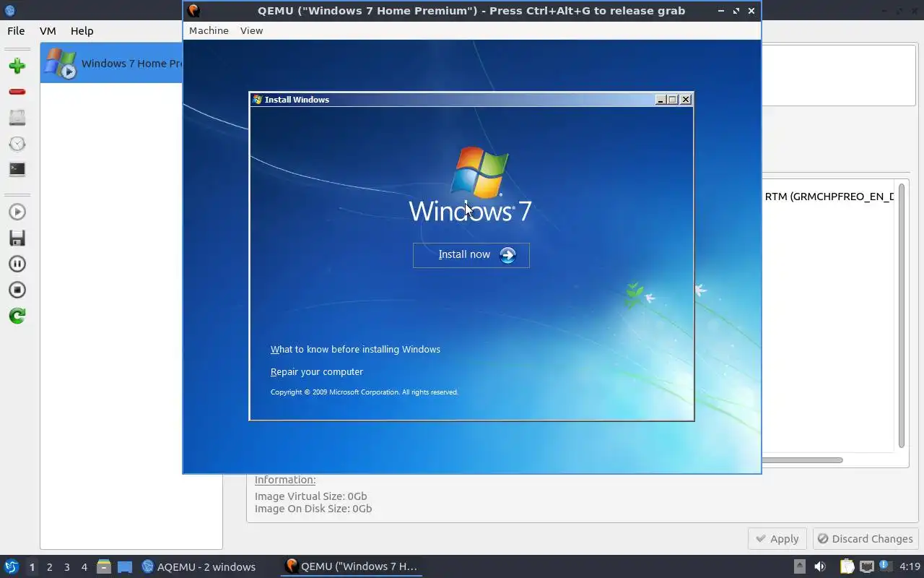Viewport: 924px width, 578px height.
Task: Open the hard disk drive icon in AQEMU toolbar
Action: [17, 117]
